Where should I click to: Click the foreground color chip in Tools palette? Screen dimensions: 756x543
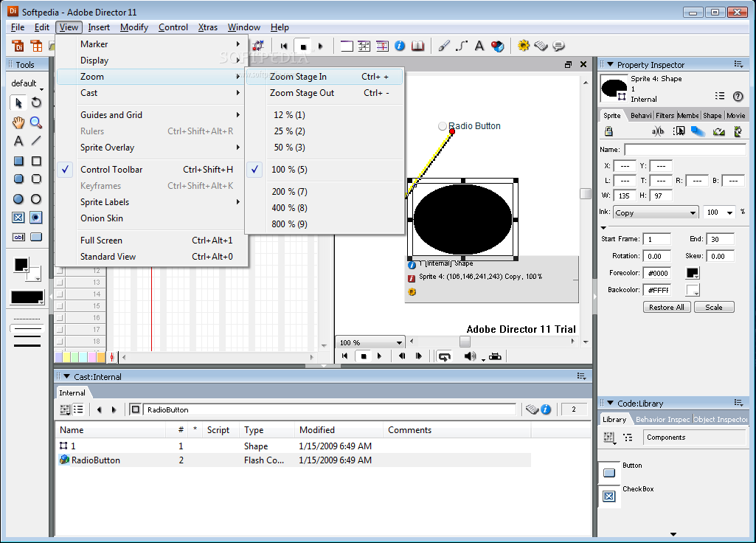pyautogui.click(x=21, y=265)
